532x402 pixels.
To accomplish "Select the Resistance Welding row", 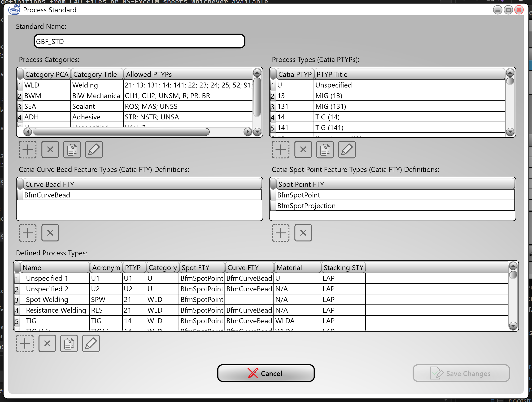I will [x=262, y=310].
